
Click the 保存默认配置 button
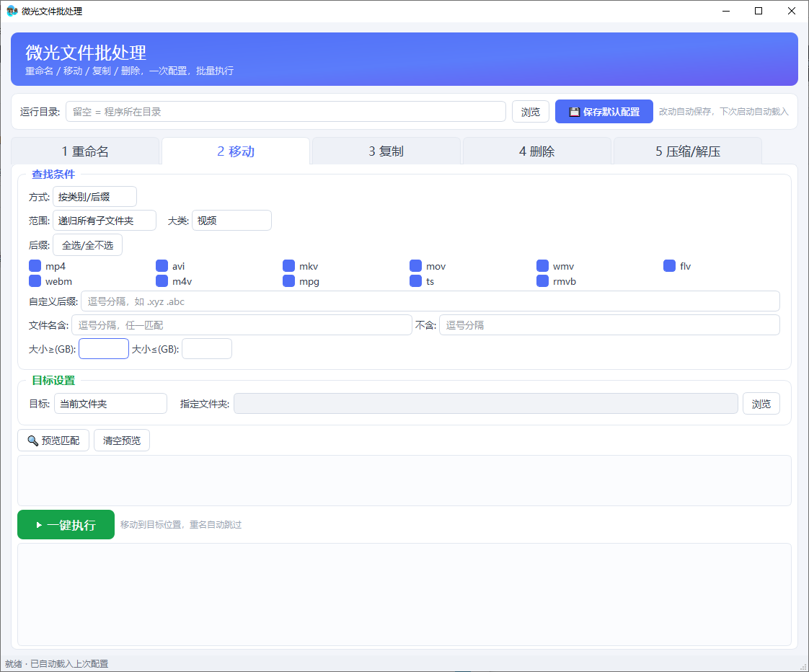coord(604,112)
